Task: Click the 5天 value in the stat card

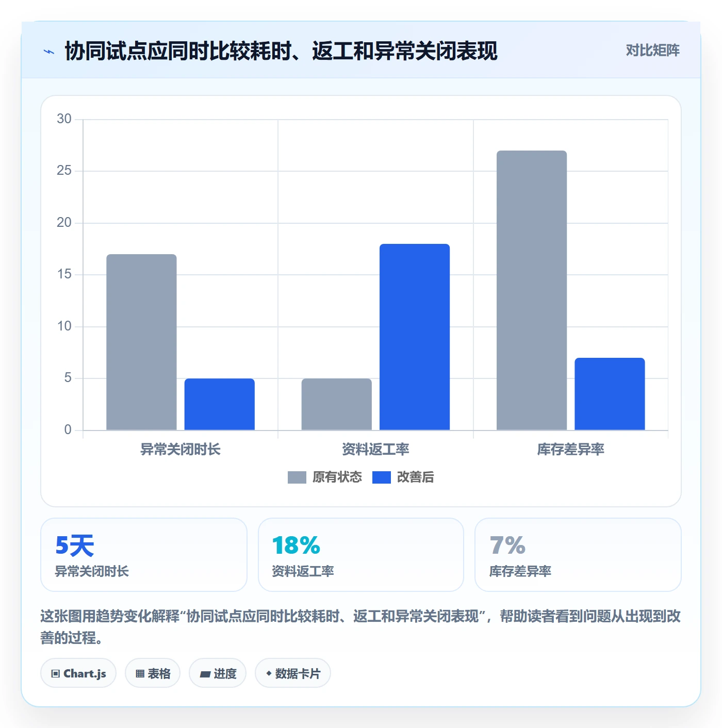Action: (x=75, y=545)
